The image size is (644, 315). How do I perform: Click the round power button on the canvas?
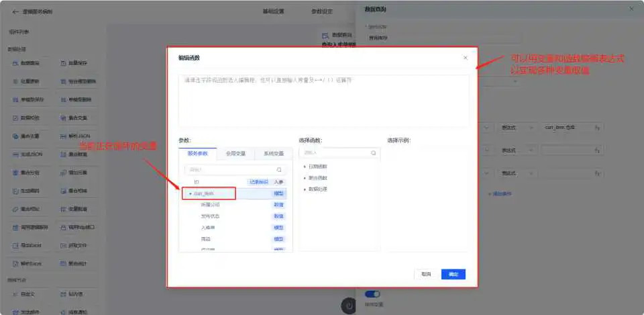[349, 306]
